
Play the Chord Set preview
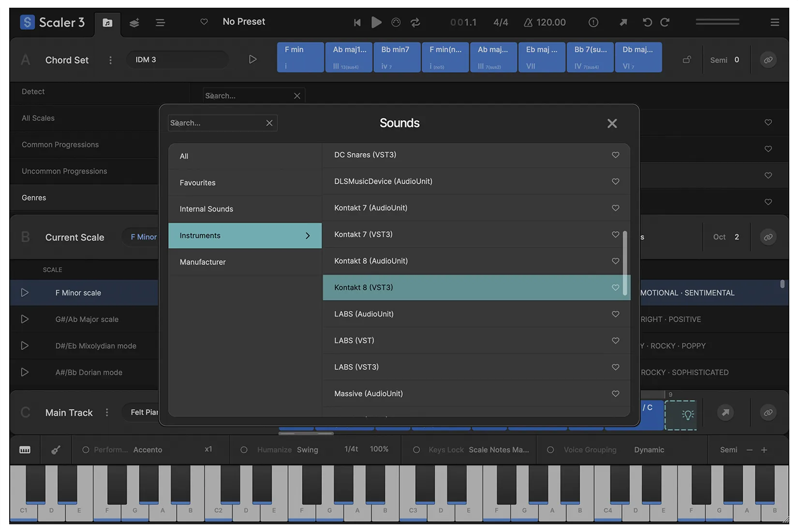click(252, 59)
